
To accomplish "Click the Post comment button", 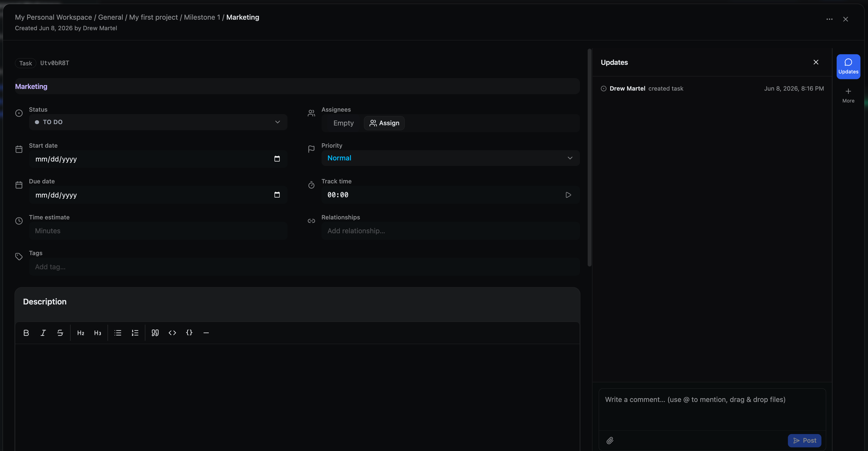I will tap(804, 440).
